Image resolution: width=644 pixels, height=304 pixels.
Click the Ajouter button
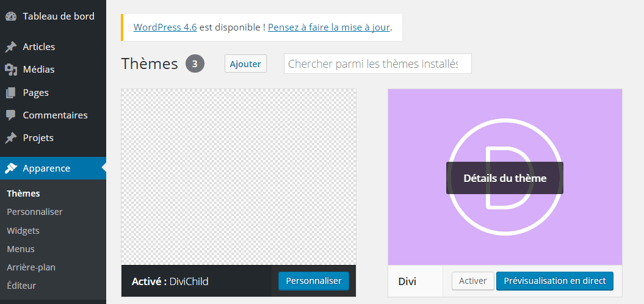[245, 63]
